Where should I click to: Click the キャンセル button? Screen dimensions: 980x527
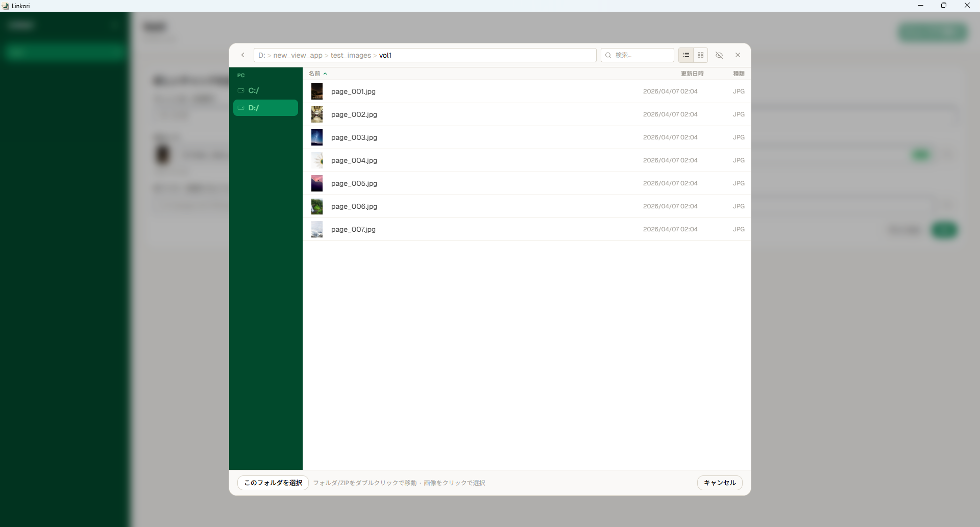719,483
